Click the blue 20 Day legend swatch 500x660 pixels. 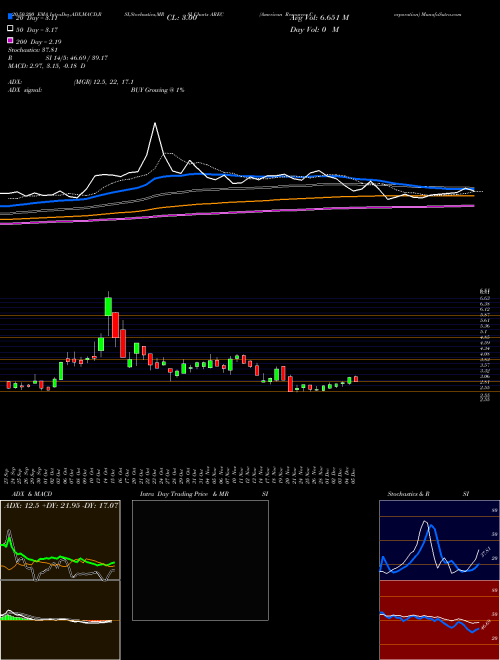[10, 17]
